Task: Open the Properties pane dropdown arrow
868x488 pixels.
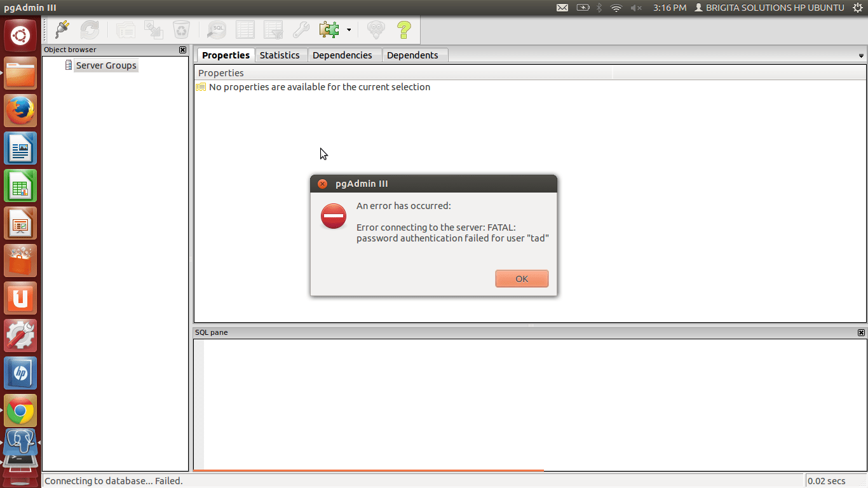Action: click(862, 55)
